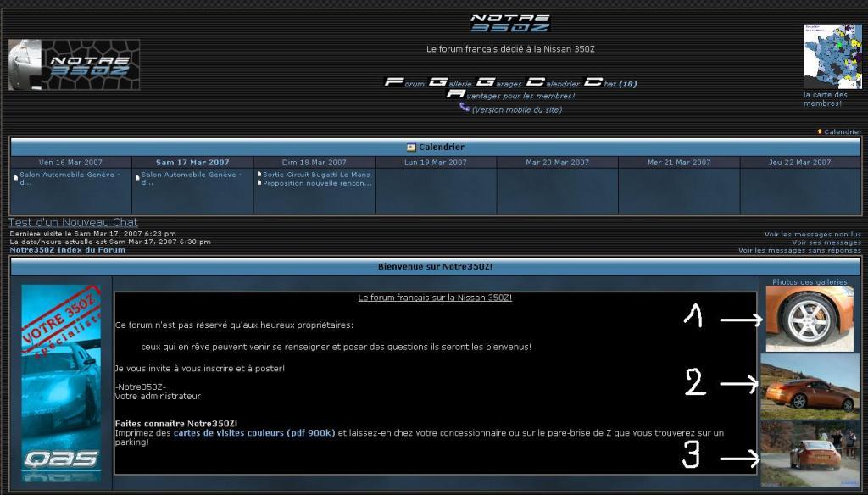The image size is (868, 495).
Task: Open the members map thumbnail of France
Action: [832, 56]
